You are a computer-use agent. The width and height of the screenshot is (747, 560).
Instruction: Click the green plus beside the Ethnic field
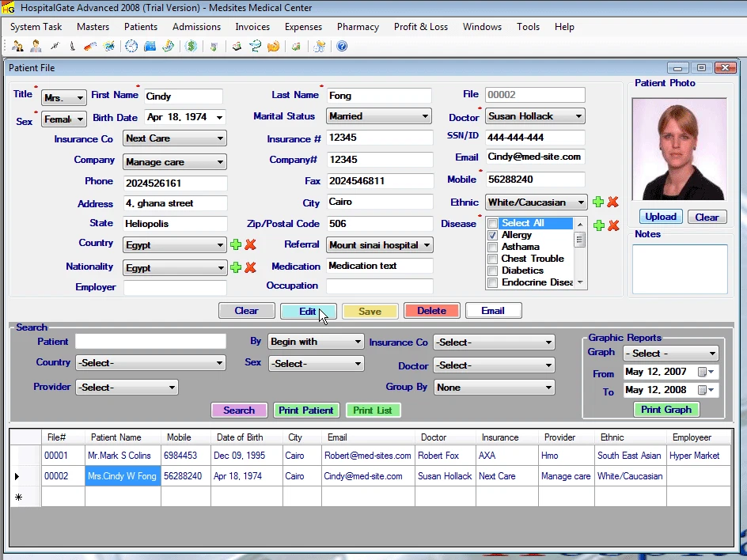click(598, 202)
